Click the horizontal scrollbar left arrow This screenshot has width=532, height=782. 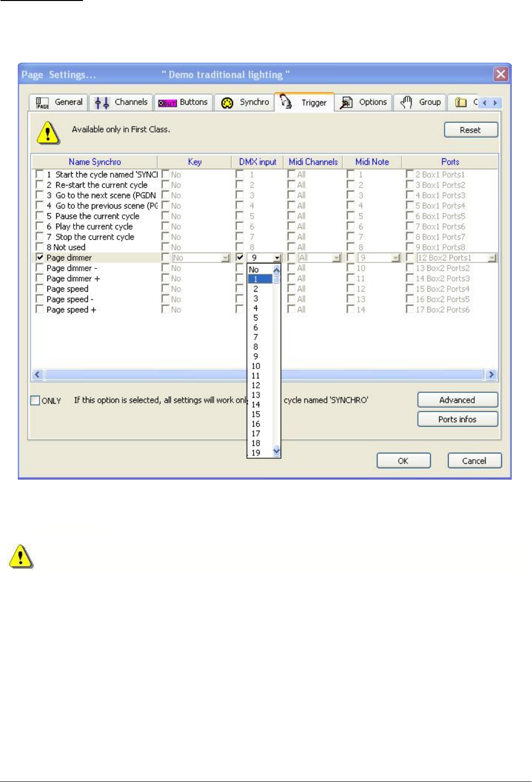pos(38,374)
